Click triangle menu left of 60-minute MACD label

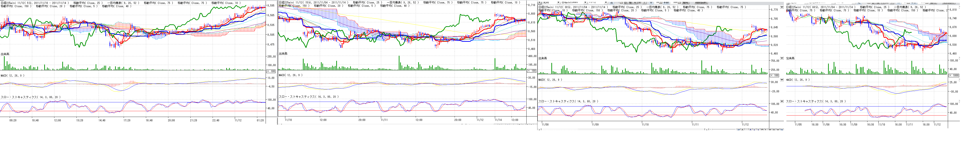pos(782,80)
